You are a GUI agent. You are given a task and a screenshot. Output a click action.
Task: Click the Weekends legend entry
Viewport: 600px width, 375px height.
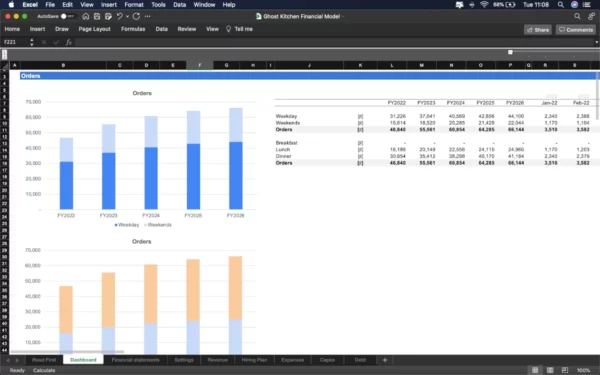[158, 225]
